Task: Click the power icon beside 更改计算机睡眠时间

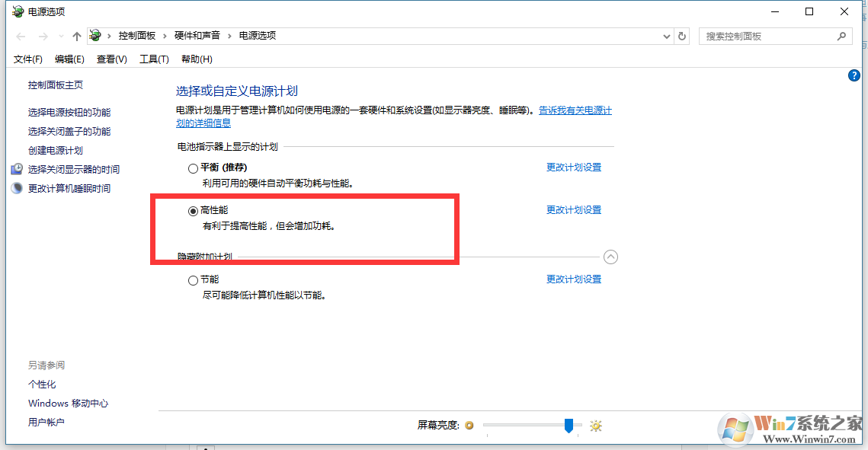Action: (17, 187)
